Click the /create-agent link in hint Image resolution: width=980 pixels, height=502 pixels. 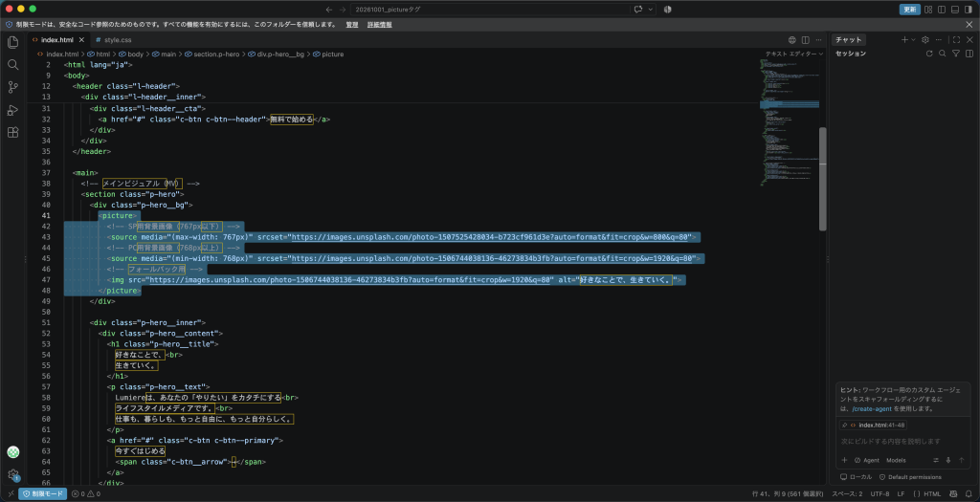[872, 409]
